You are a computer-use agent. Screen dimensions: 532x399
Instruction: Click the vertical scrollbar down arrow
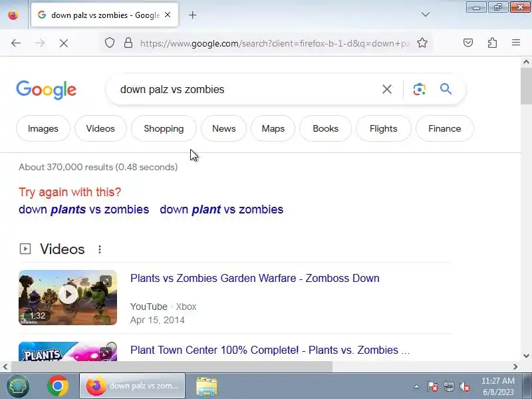[526, 356]
